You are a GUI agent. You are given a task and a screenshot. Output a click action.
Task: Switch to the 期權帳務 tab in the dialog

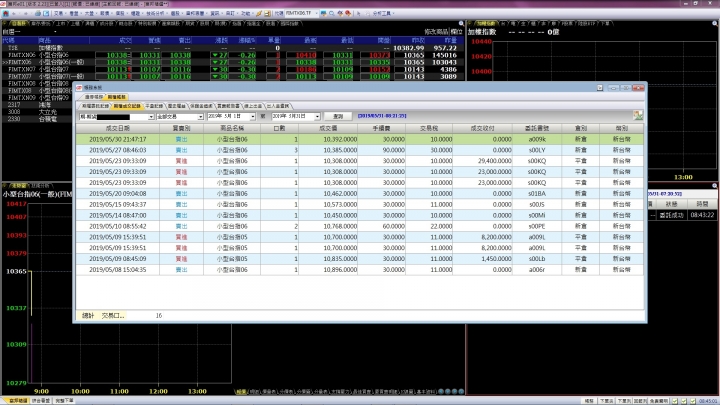[116, 97]
